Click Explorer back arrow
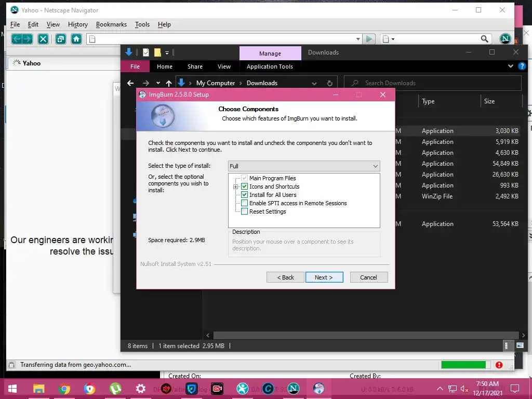 click(x=130, y=83)
